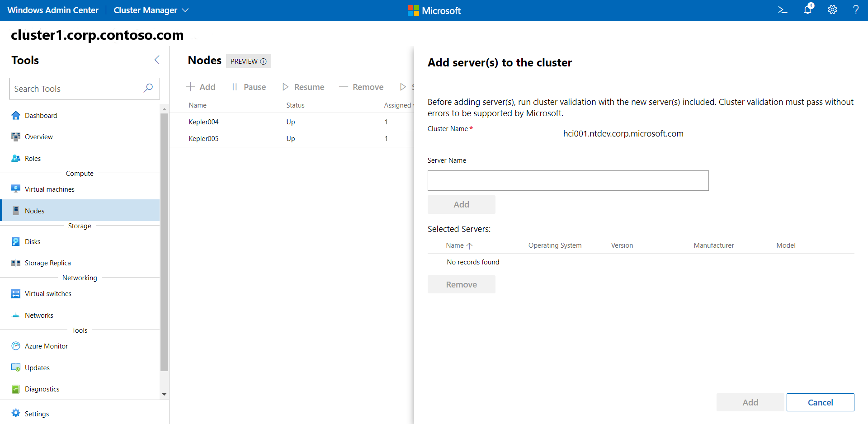Select the Kepler004 node row

(204, 122)
